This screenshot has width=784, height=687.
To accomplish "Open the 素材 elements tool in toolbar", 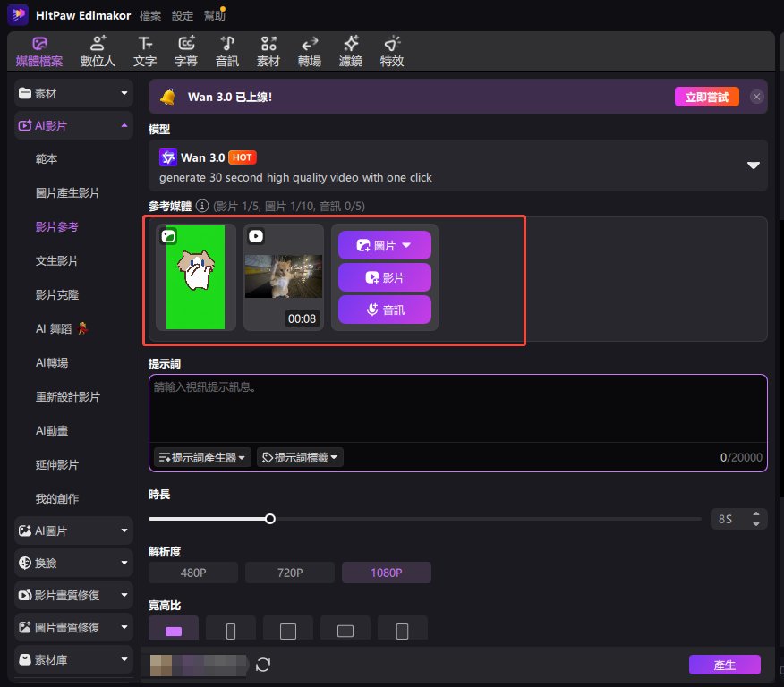I will pyautogui.click(x=268, y=52).
